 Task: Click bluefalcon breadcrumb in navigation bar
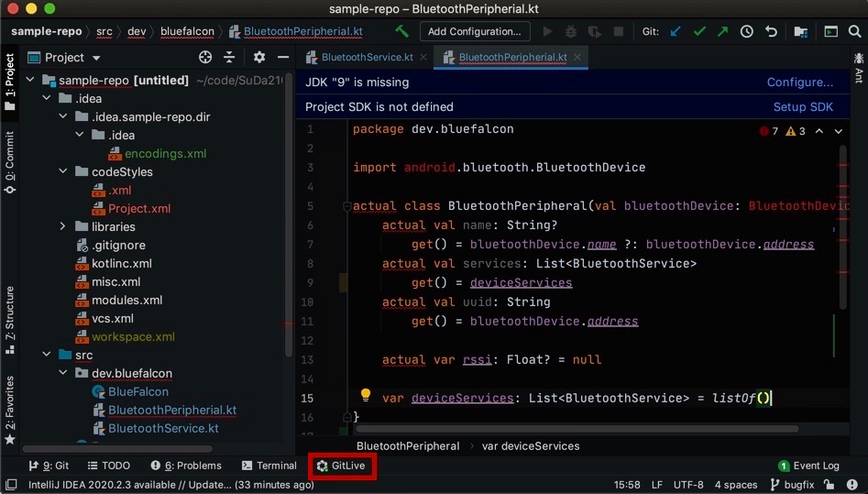coord(187,31)
